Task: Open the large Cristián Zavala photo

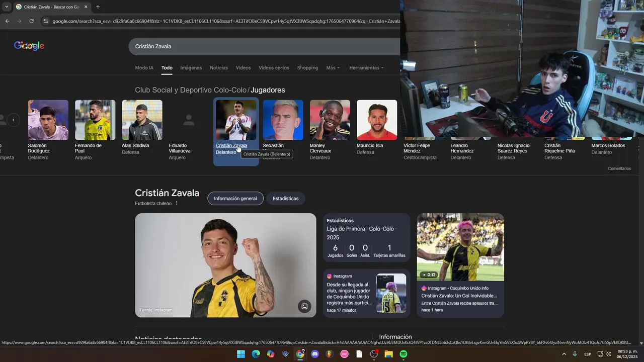Action: (225, 265)
